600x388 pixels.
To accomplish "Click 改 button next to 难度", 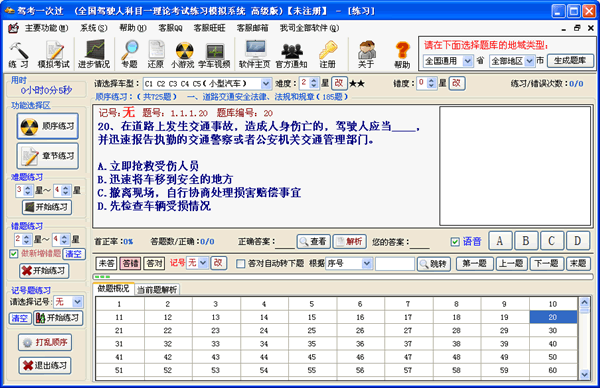I will click(x=339, y=83).
